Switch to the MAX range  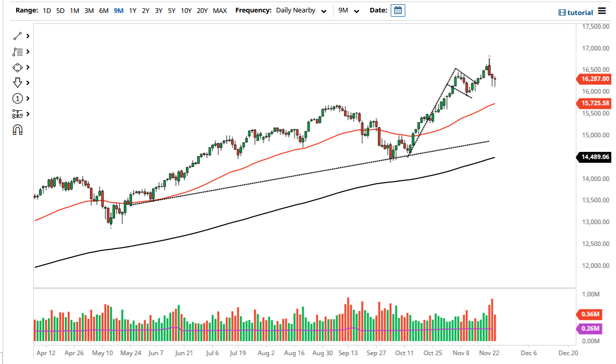220,10
